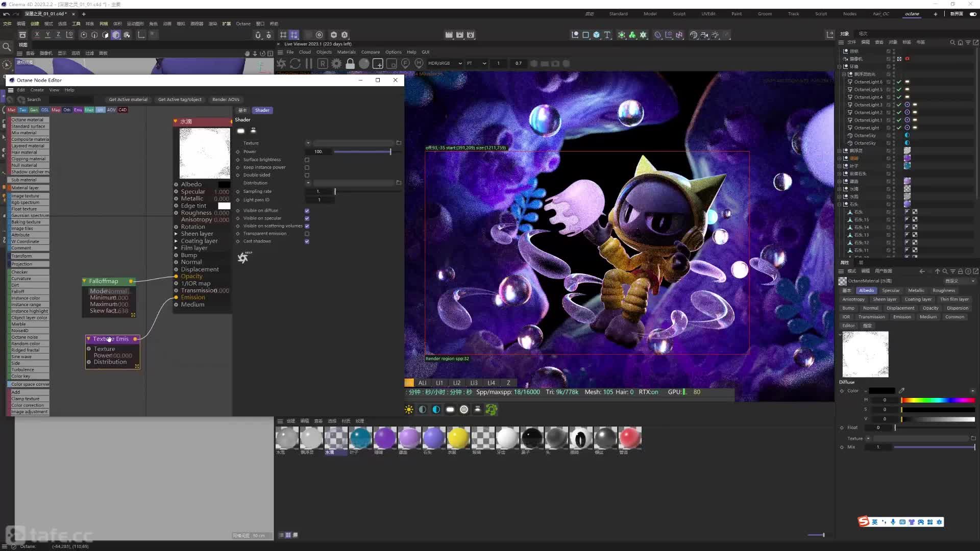
Task: Open Octane settings gear icon
Action: pos(336,64)
